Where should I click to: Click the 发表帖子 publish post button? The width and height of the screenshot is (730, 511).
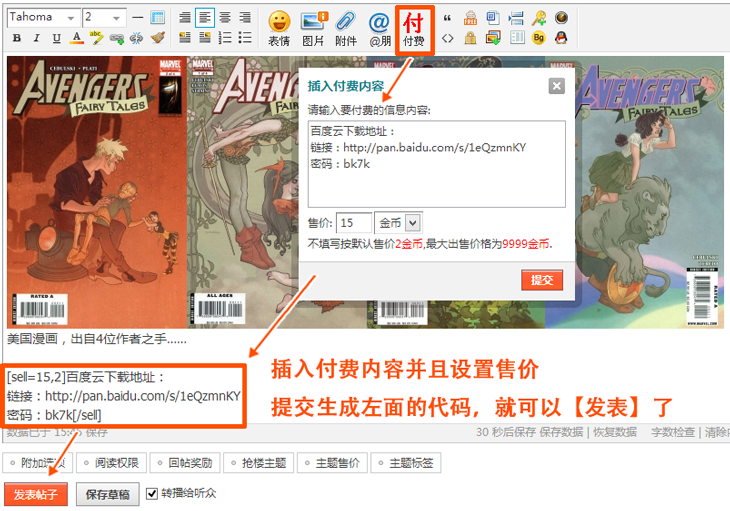pyautogui.click(x=36, y=494)
